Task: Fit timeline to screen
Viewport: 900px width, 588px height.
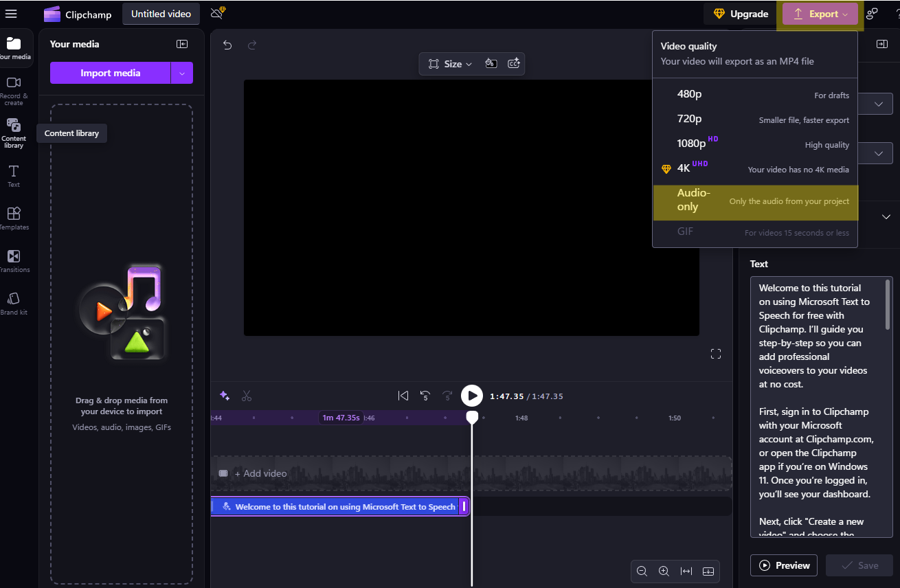Action: click(686, 571)
